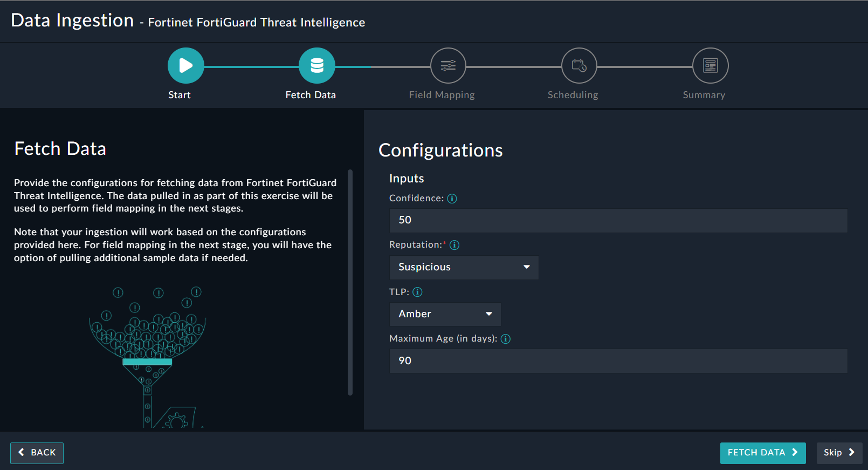Show info tooltip for TLP
The height and width of the screenshot is (470, 868).
(x=418, y=292)
